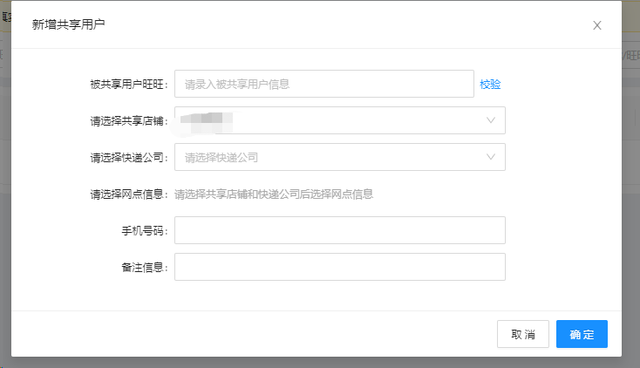Click the 新增共享用户 dialog title
Screen dimensions: 640x368
coord(68,24)
